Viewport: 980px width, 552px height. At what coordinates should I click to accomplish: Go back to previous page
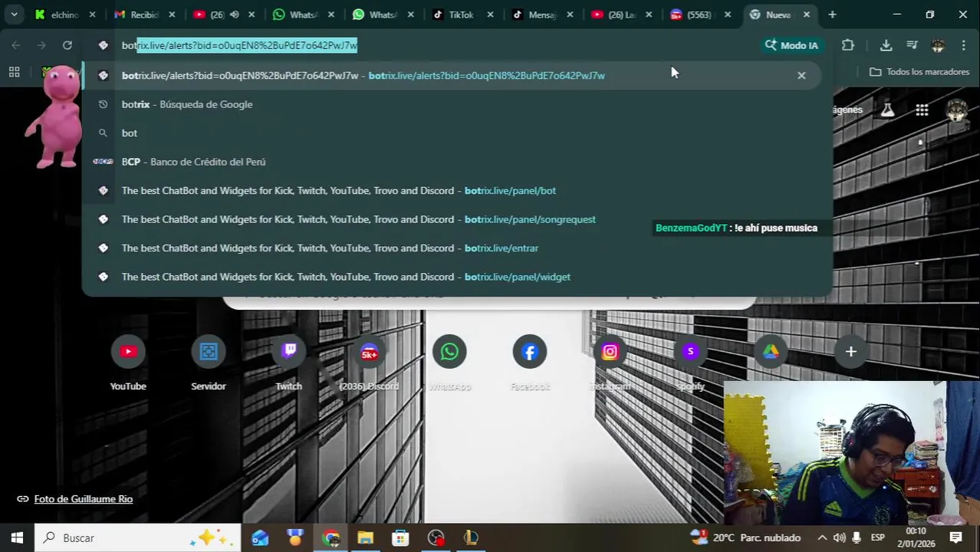tap(16, 45)
